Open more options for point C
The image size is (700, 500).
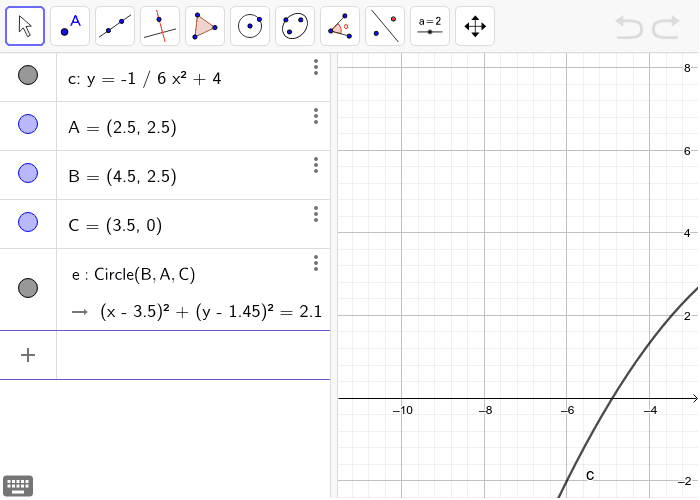316,214
